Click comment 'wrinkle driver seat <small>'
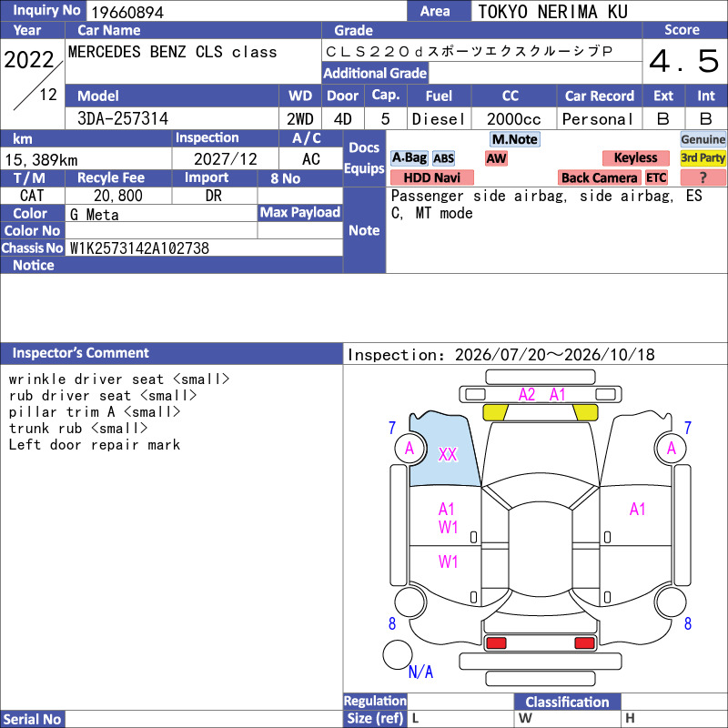Screen dimensions: 728x728 tap(119, 379)
